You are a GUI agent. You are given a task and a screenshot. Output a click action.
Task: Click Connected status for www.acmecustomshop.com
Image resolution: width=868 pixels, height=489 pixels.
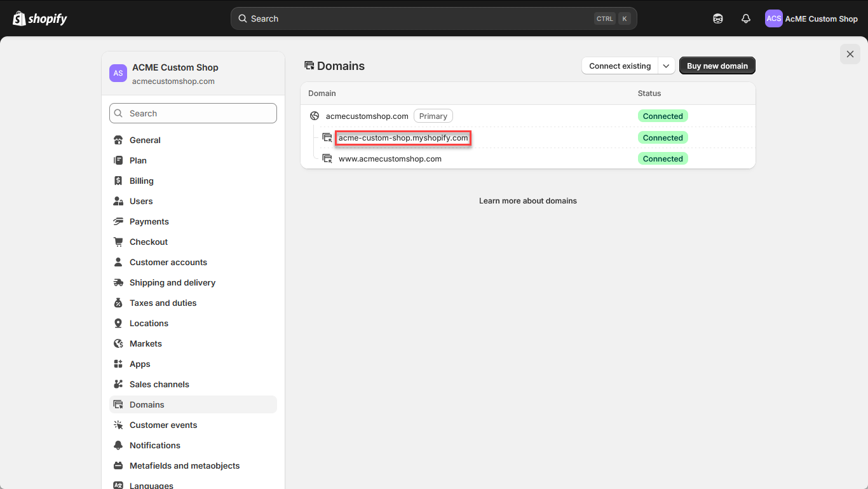663,158
